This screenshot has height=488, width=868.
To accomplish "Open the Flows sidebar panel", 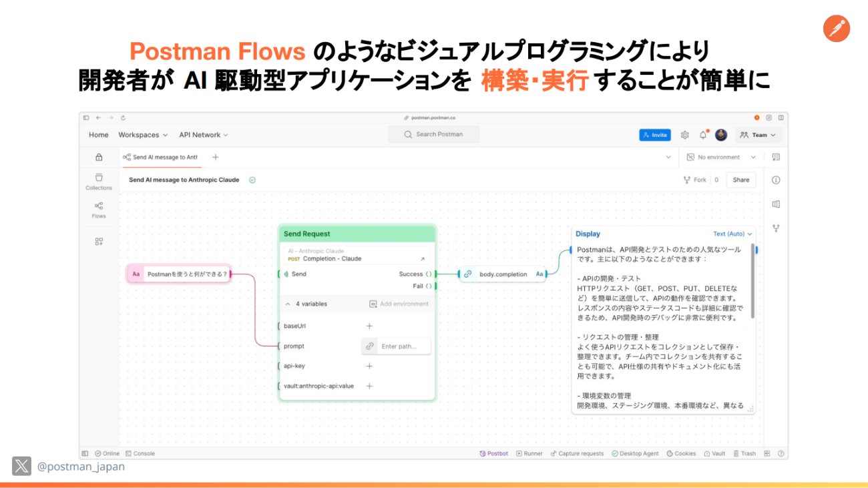I will tap(99, 210).
